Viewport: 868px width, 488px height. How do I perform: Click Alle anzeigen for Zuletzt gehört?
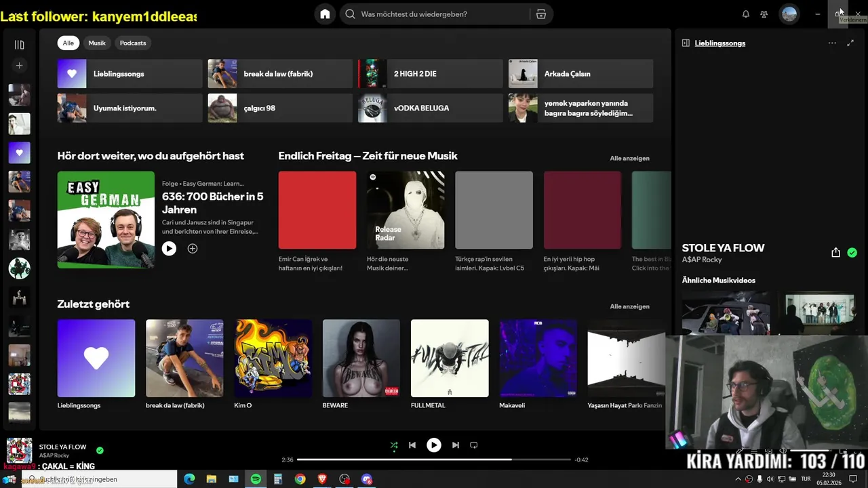[629, 306]
